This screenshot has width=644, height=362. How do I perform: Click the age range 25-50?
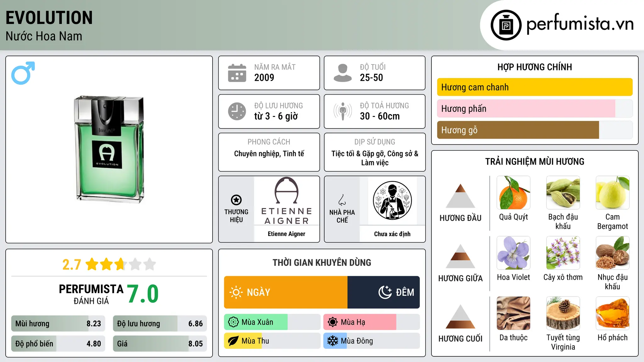[x=371, y=78]
